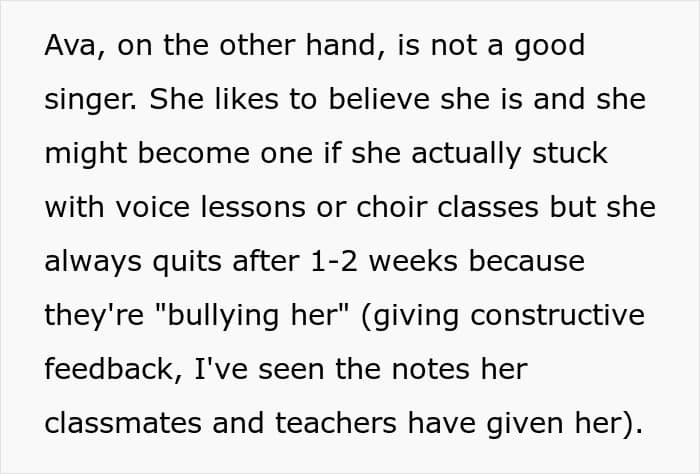Click the word "stuck" ending third line
This screenshot has height=474, width=700.
tap(570, 153)
